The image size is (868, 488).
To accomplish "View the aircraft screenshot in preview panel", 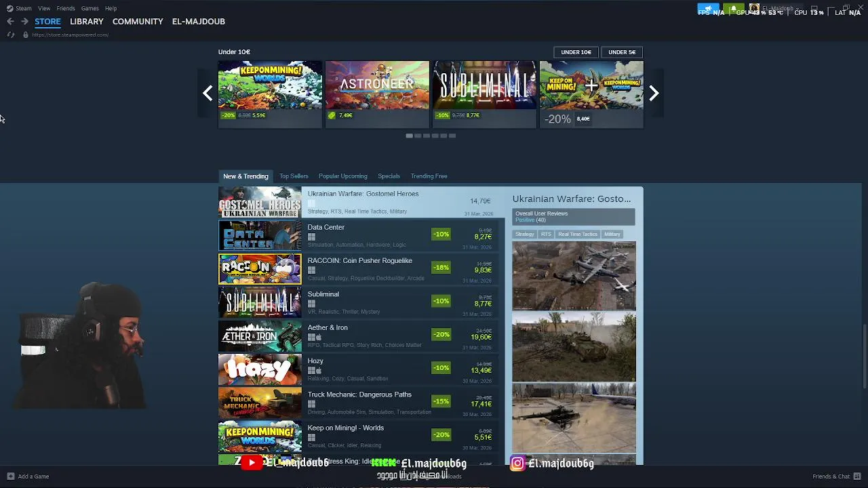I will pyautogui.click(x=574, y=276).
